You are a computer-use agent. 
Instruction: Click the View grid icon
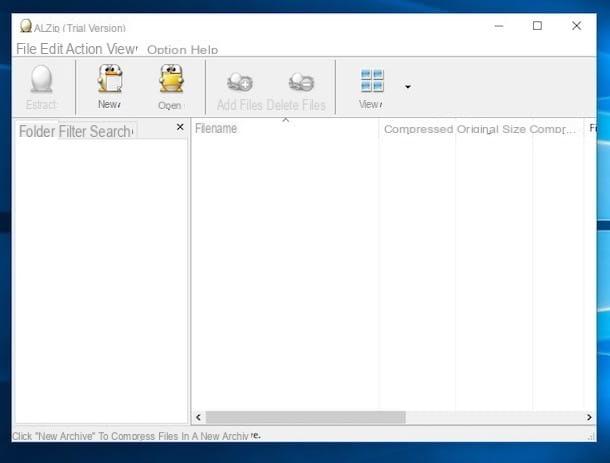372,81
